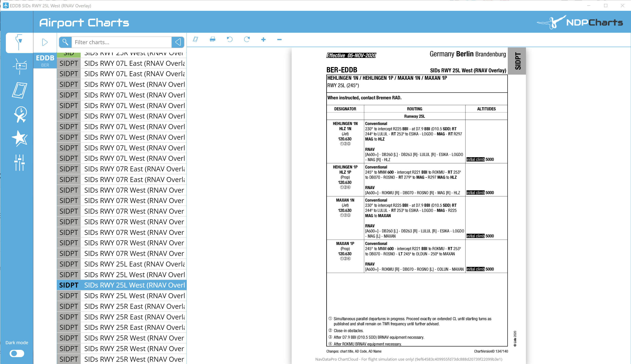Toggle the Dark mode switch
The height and width of the screenshot is (364, 631).
(17, 353)
